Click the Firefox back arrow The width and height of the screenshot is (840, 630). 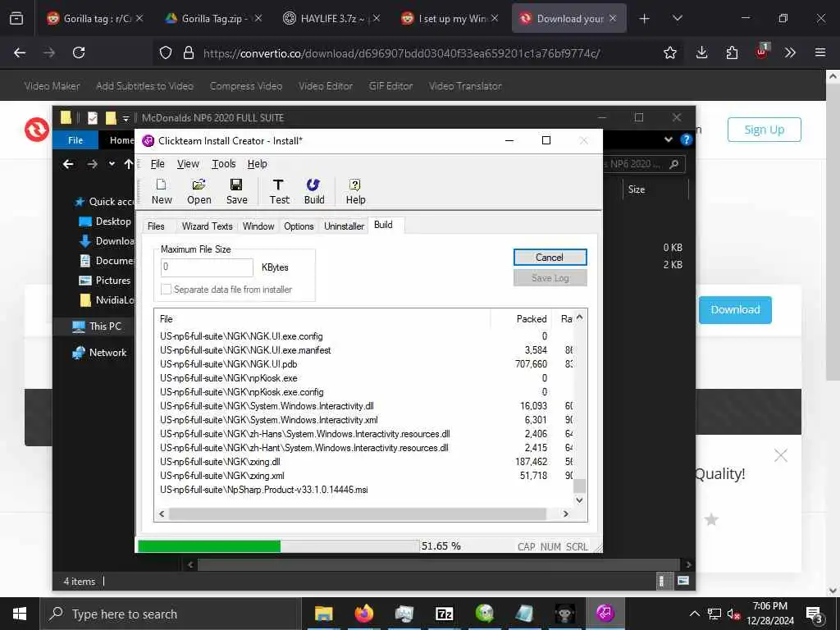pos(20,52)
